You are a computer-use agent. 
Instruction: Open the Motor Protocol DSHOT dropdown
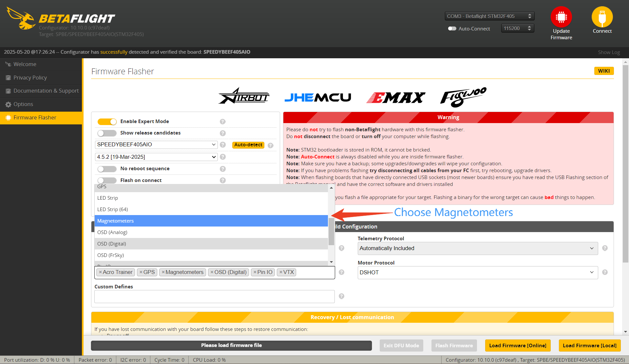[x=478, y=272]
